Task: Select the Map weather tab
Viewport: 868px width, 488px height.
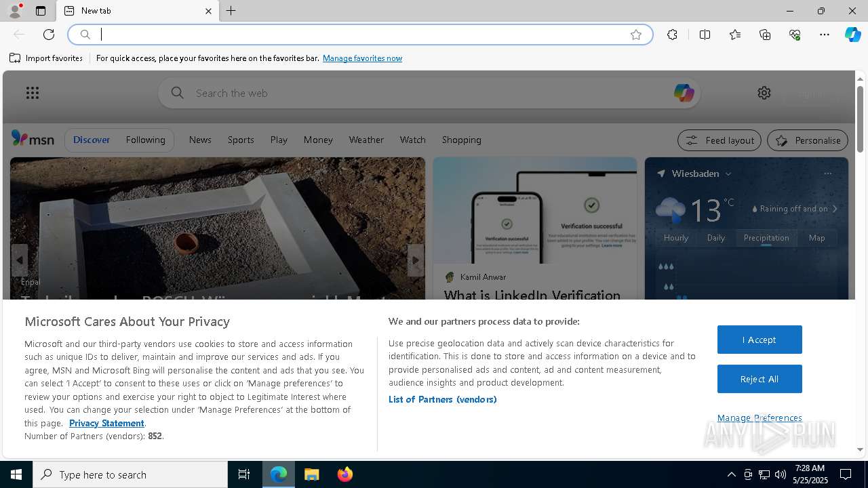Action: 817,238
